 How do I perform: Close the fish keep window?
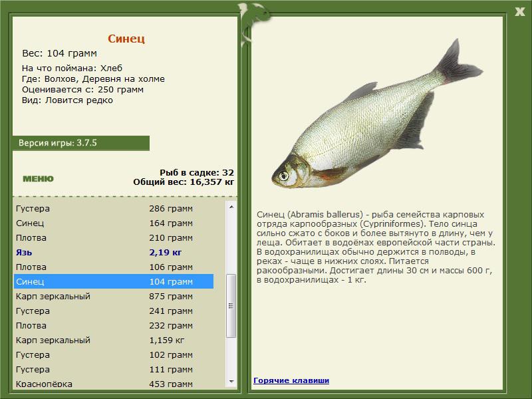click(519, 12)
